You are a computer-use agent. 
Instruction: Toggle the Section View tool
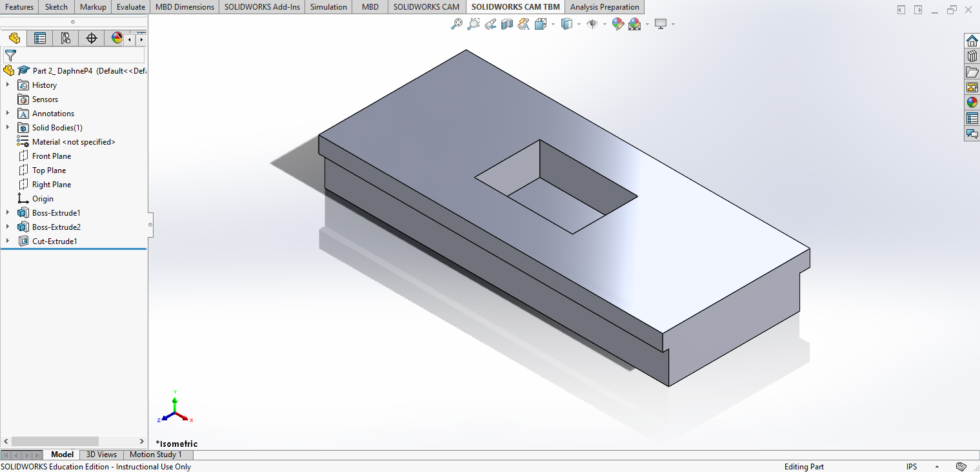(507, 24)
